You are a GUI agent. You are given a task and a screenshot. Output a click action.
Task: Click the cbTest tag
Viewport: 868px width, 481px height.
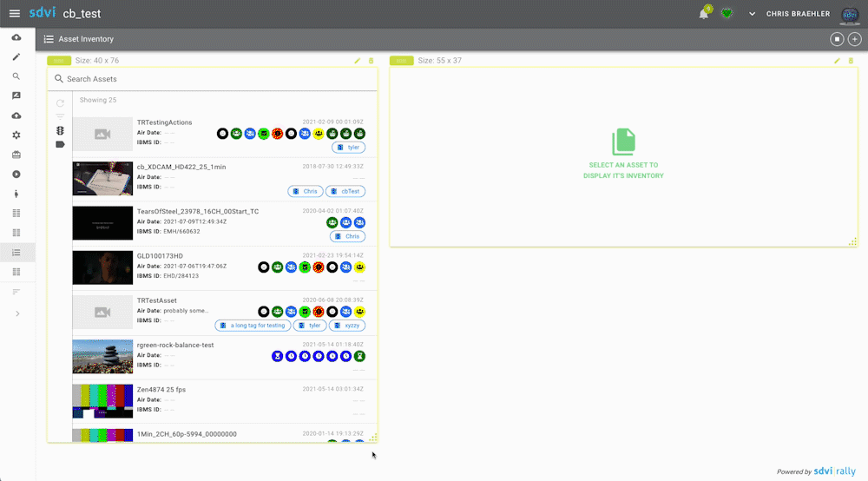pos(345,192)
